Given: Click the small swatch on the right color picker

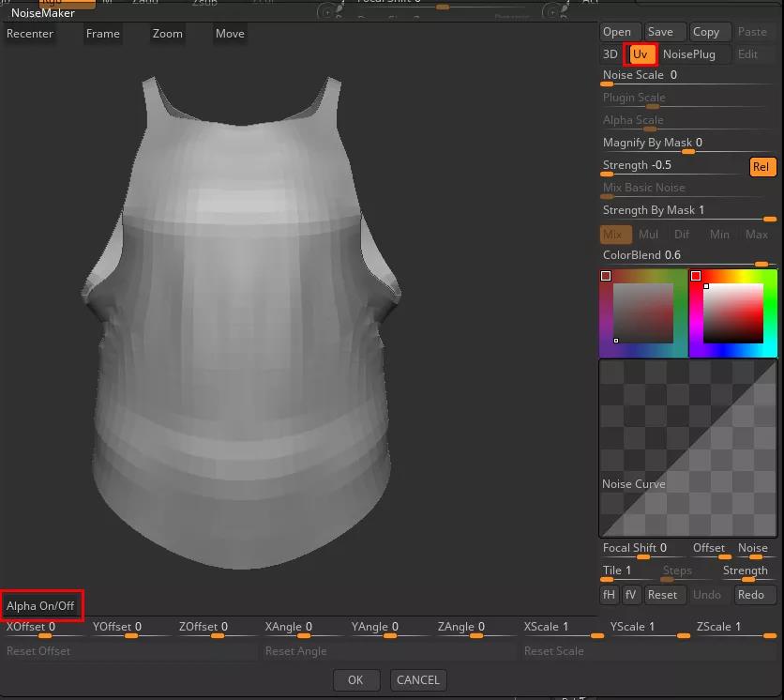Looking at the screenshot, I should click(696, 276).
